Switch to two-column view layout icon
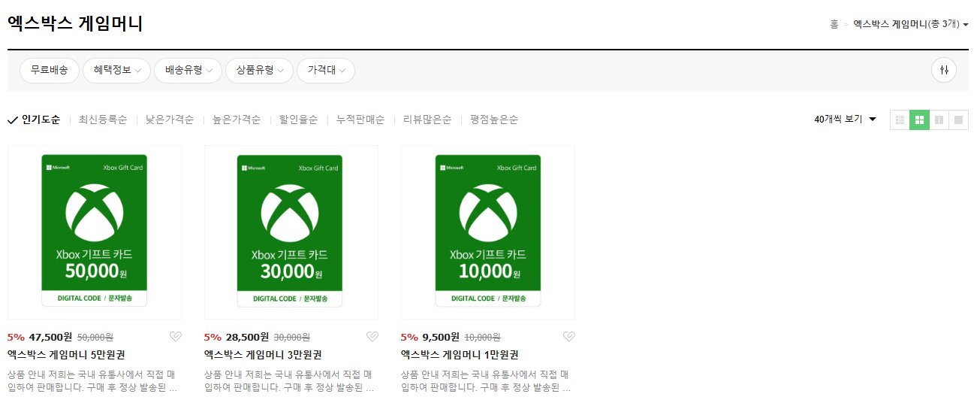This screenshot has width=980, height=403. (x=939, y=120)
